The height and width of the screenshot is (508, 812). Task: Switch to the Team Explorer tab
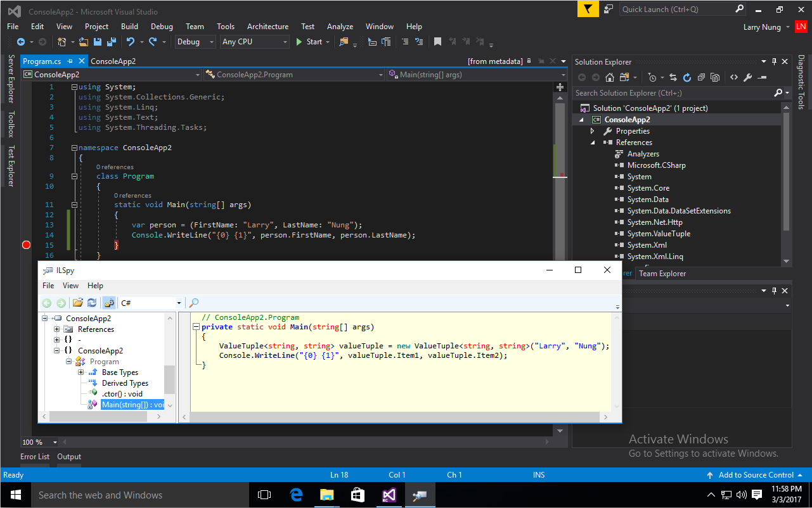662,274
